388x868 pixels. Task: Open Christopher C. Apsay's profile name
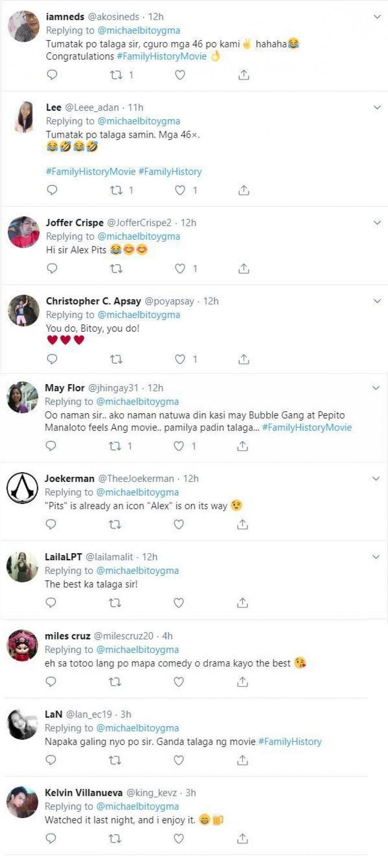(93, 301)
